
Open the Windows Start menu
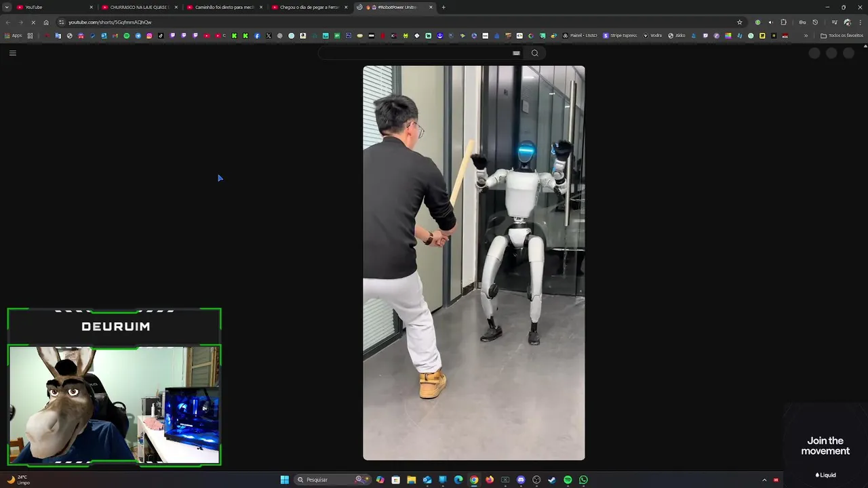[285, 480]
